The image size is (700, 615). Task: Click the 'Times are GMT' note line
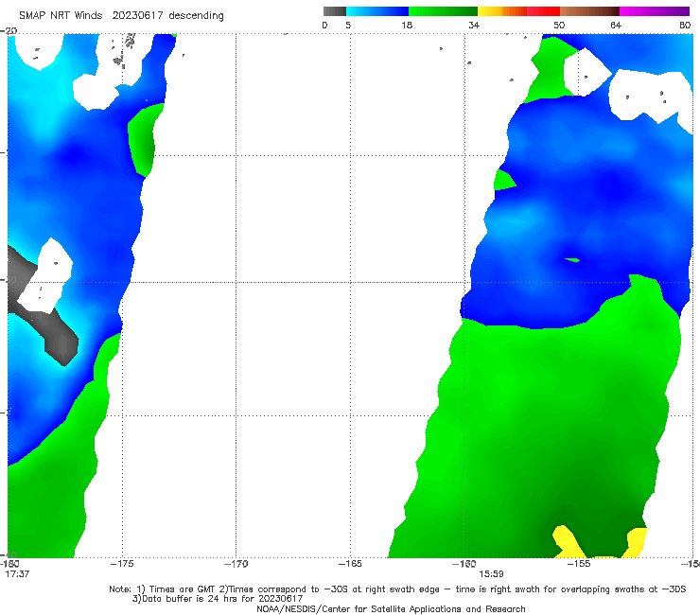point(397,589)
